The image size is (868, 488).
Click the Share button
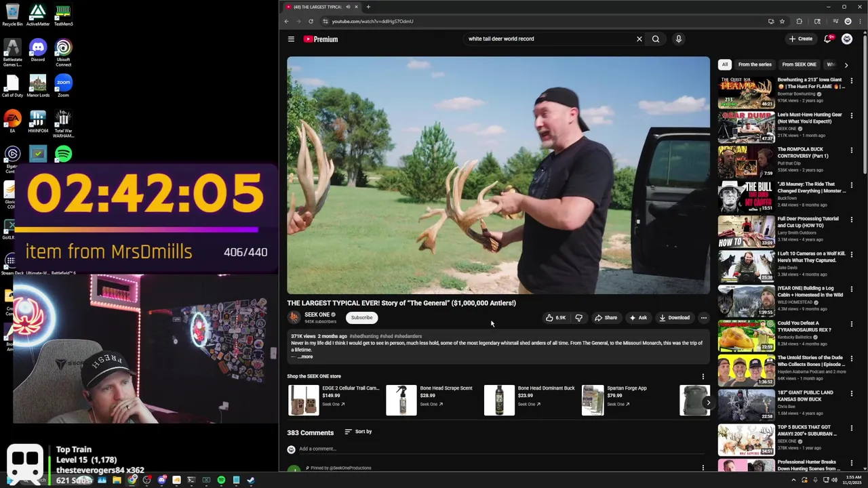point(606,317)
